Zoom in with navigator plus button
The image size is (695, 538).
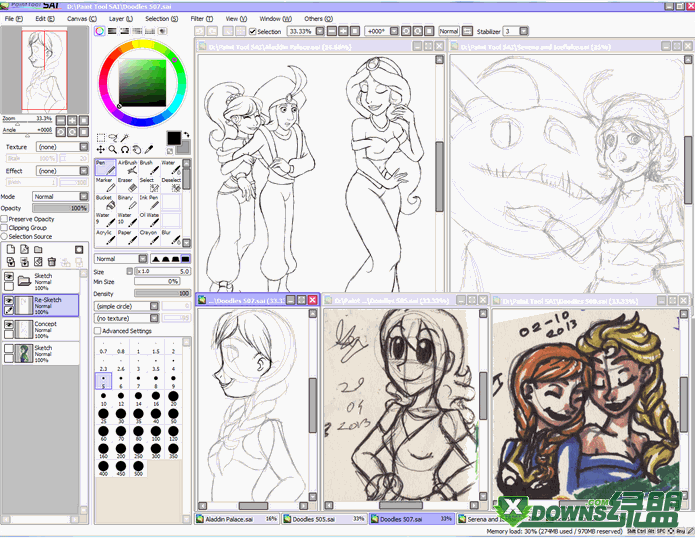coord(72,120)
